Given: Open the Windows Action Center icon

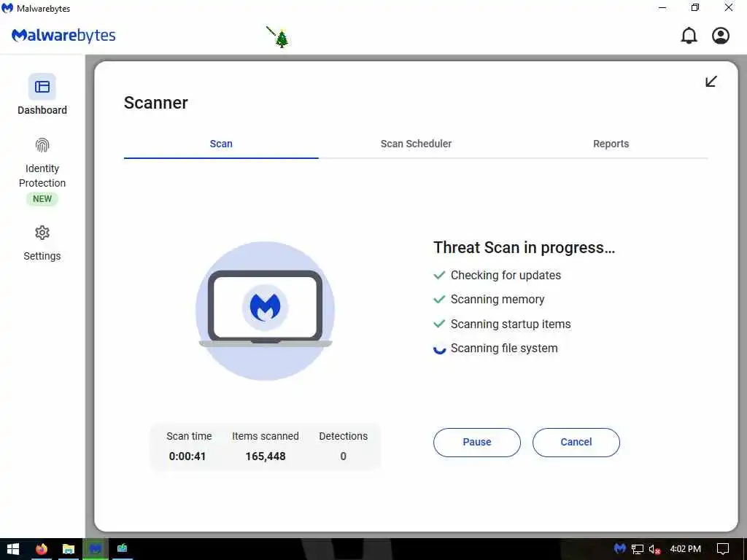Looking at the screenshot, I should point(723,549).
